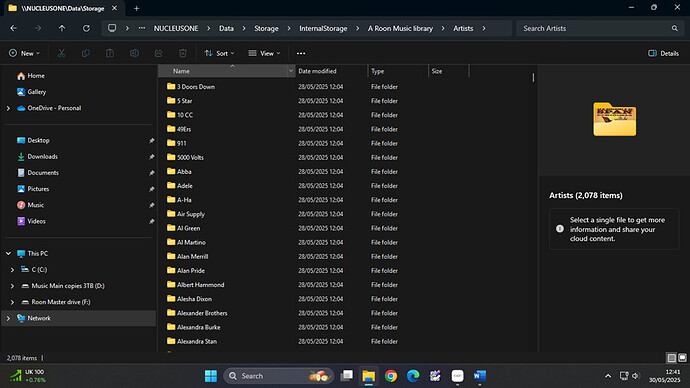
Task: Select the Abba folder
Action: pyautogui.click(x=184, y=172)
